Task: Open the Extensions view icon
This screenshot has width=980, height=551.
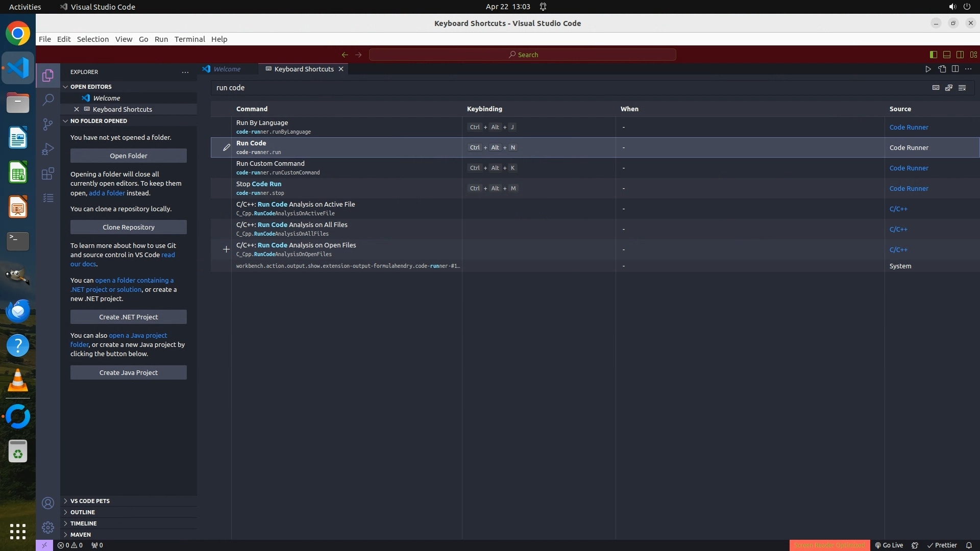Action: 48,173
